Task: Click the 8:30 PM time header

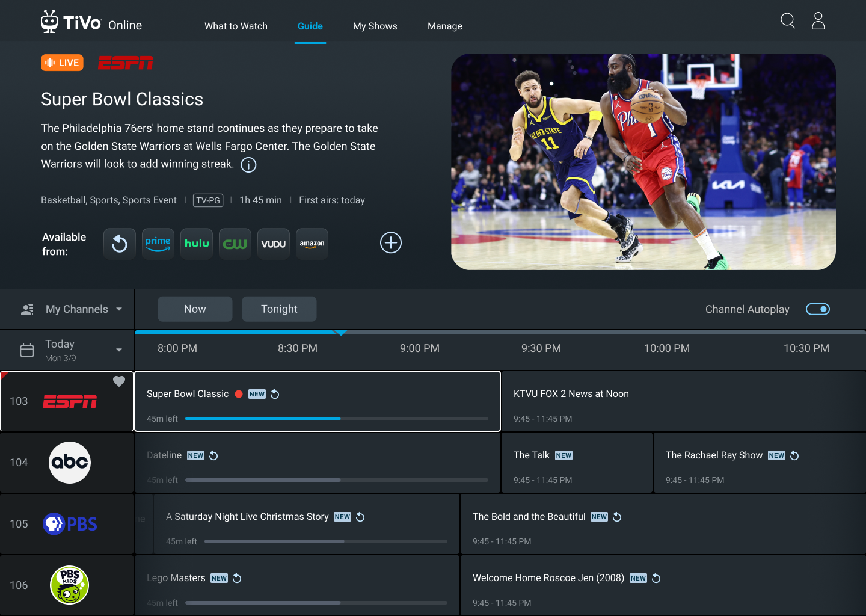Action: click(x=298, y=348)
